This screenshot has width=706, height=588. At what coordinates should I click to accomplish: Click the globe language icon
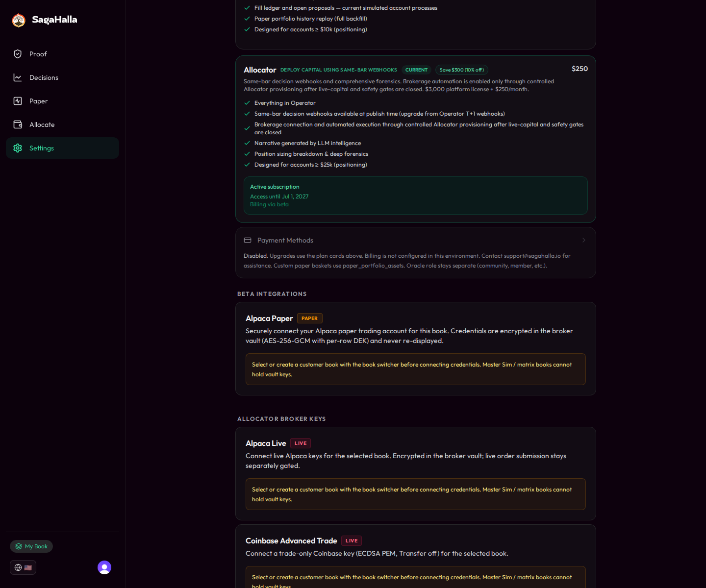point(18,567)
